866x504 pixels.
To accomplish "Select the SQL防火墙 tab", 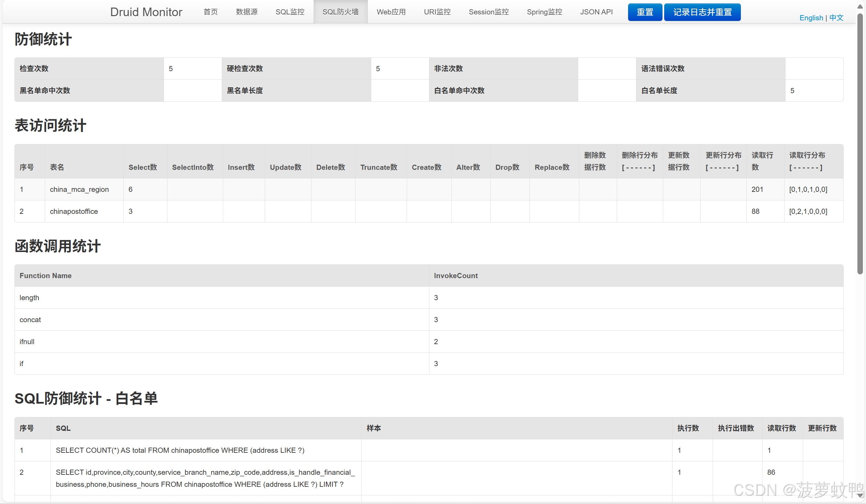I will [340, 12].
